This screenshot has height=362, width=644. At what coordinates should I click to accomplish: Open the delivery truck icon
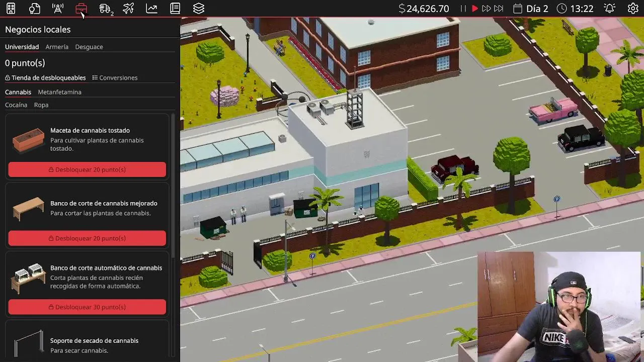[106, 9]
